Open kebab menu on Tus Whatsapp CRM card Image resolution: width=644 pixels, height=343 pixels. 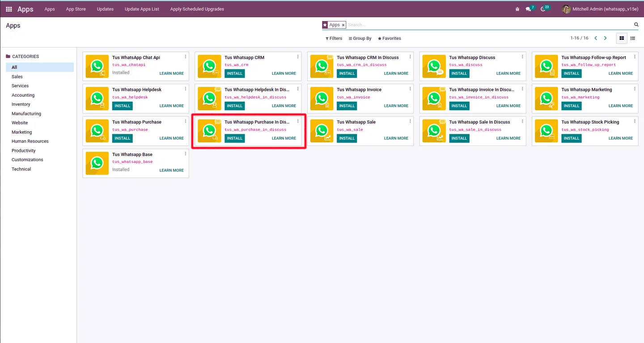click(x=298, y=57)
